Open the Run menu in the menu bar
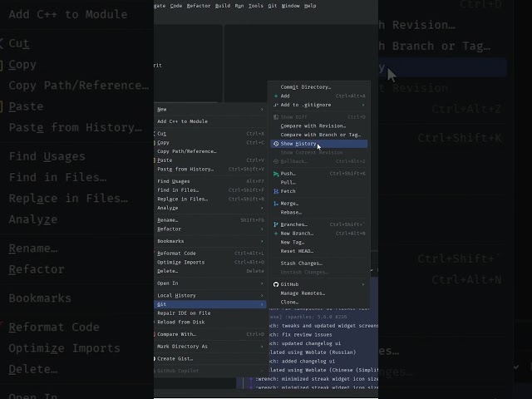This screenshot has width=532, height=399. point(239,6)
